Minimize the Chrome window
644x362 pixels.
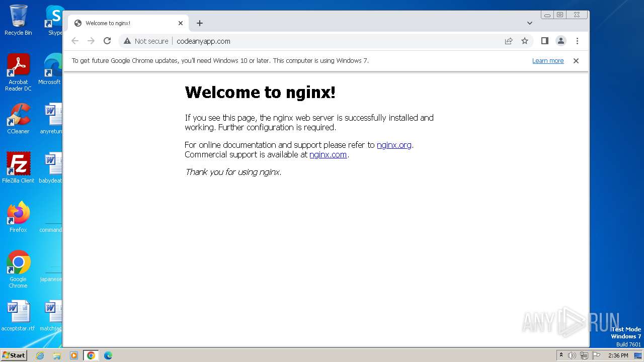coord(547,15)
